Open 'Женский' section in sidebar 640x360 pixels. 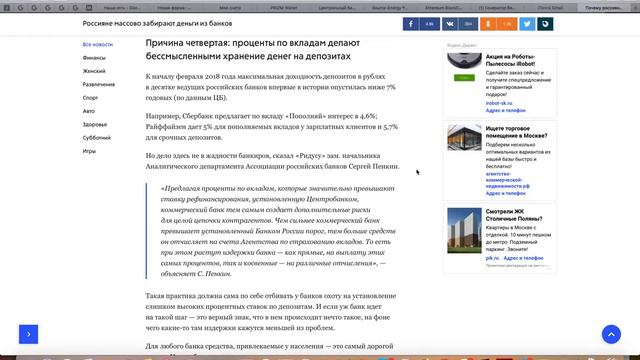click(x=94, y=71)
